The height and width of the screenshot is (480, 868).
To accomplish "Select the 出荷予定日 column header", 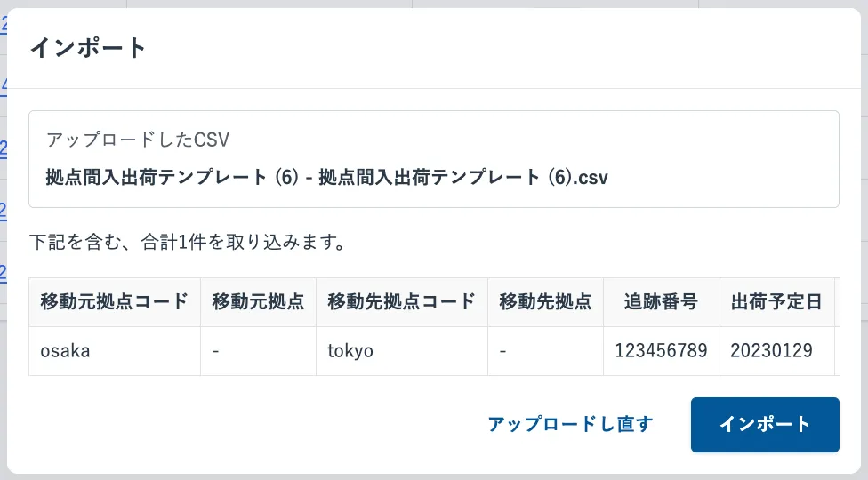I will (x=776, y=301).
